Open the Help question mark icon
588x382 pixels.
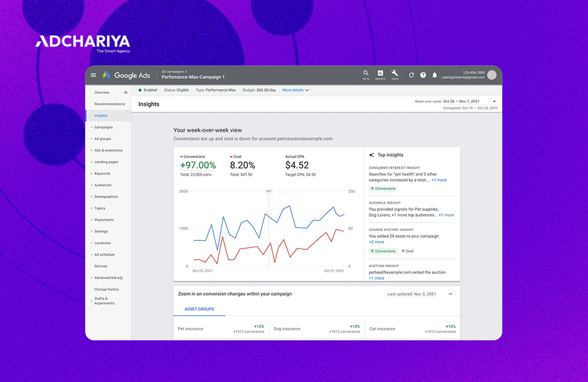coord(423,75)
